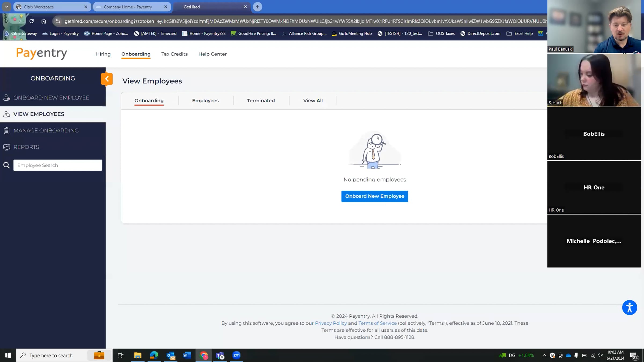Click the Payentry logo
This screenshot has height=362, width=644.
42,53
